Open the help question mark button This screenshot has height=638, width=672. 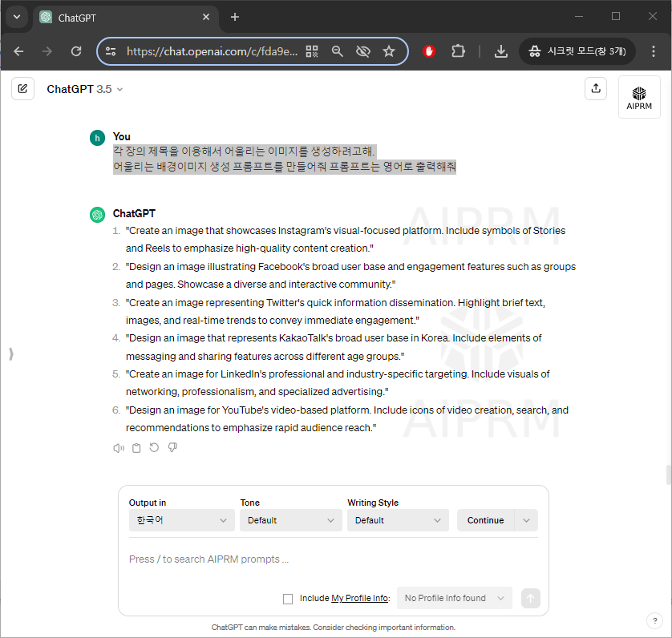[654, 620]
